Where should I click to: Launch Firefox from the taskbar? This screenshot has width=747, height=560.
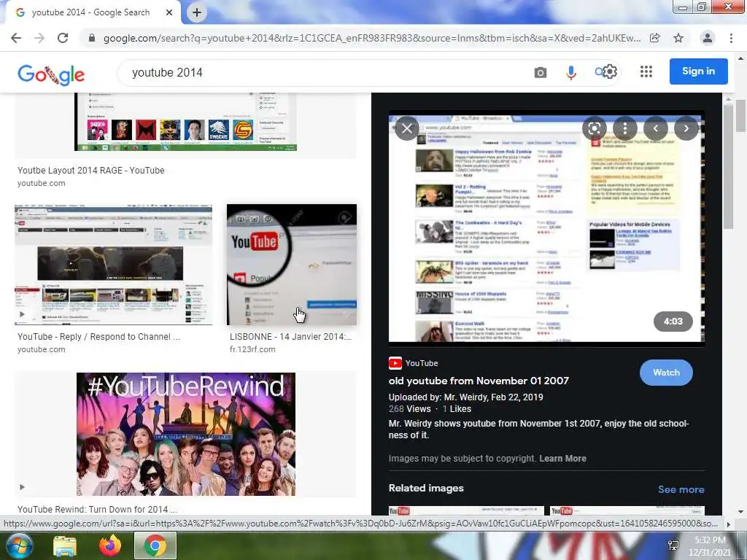[110, 546]
